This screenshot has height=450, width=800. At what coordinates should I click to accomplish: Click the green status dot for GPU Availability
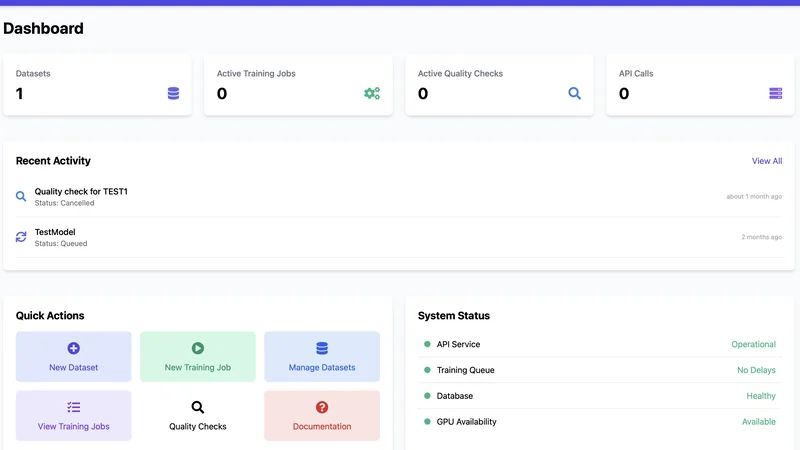428,421
